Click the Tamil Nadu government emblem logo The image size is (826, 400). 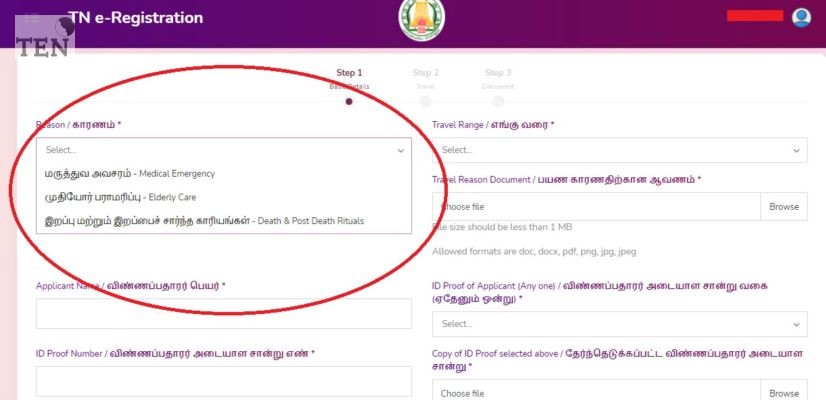pos(421,19)
